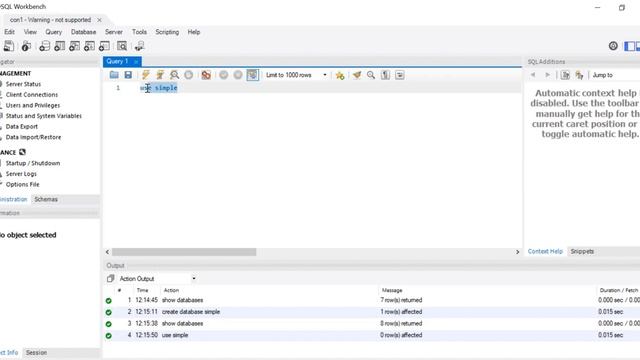The height and width of the screenshot is (360, 640).
Task: Switch to the Context Help tab
Action: click(x=545, y=251)
